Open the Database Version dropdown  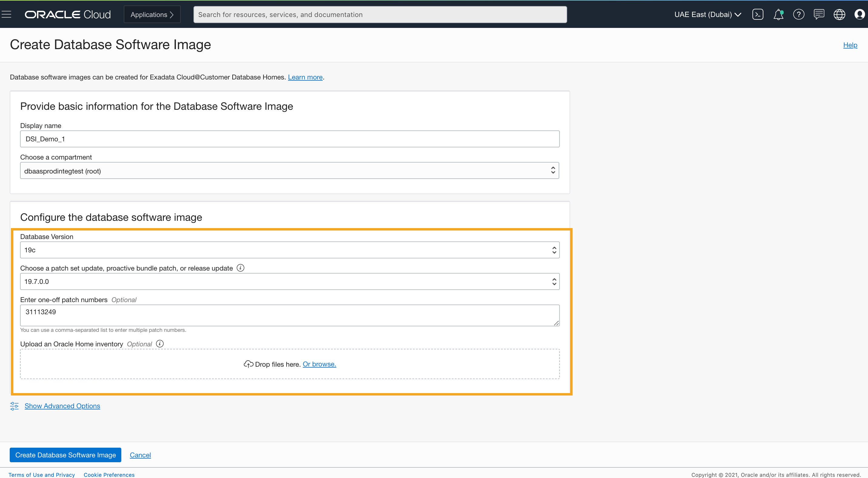click(x=289, y=250)
